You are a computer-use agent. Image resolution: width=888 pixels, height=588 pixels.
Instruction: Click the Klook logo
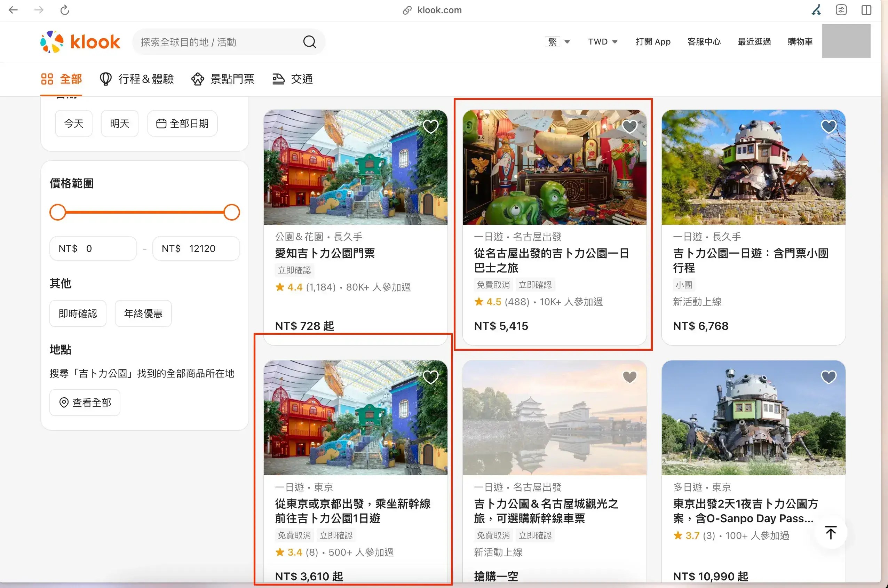click(80, 42)
